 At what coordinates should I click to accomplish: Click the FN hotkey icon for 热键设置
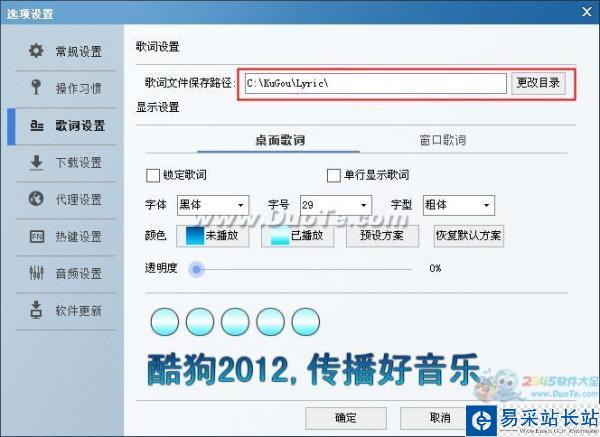click(x=37, y=236)
